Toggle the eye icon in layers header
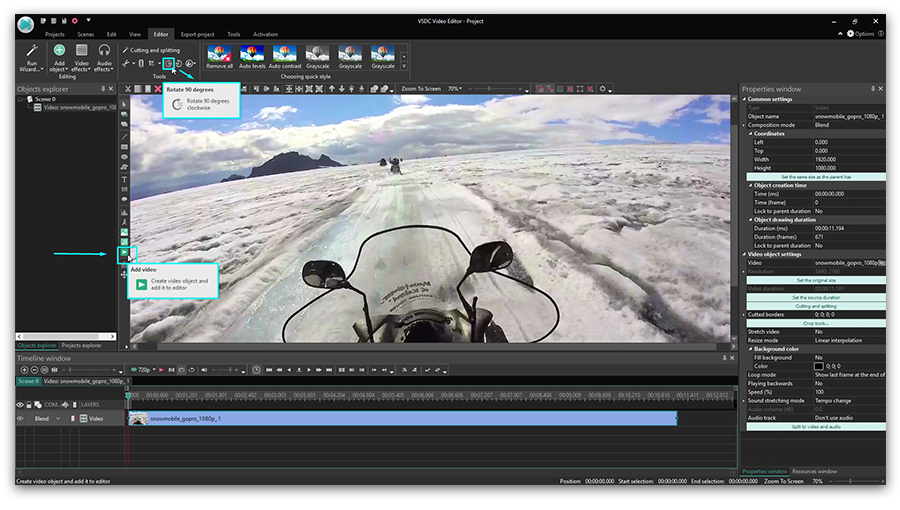This screenshot has height=510, width=900. click(20, 404)
